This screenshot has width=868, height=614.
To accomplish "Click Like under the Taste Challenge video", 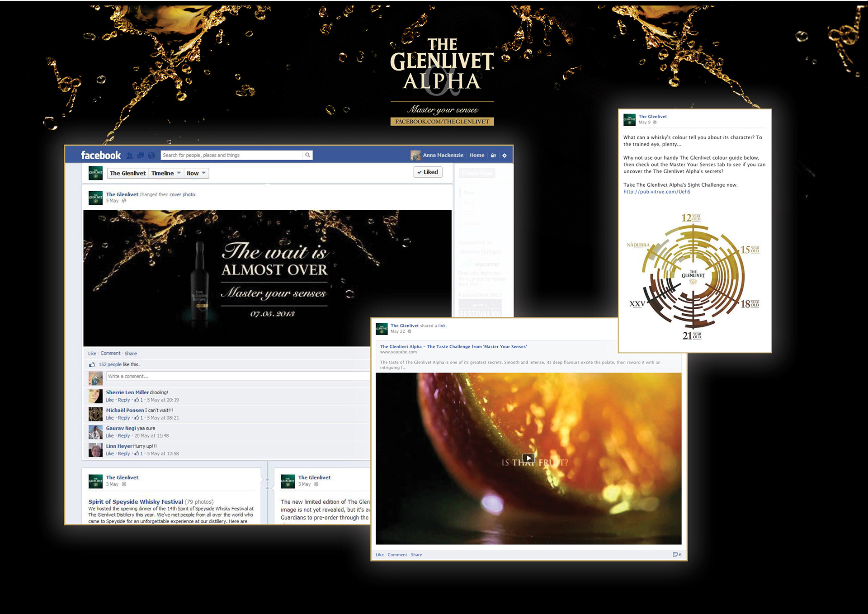I will pos(380,555).
